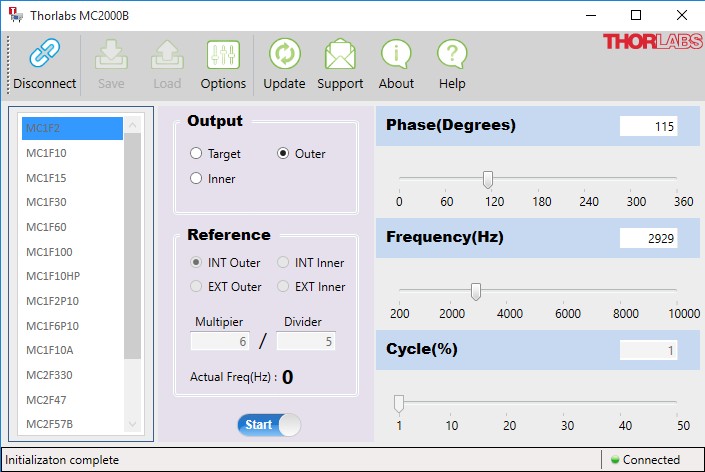Viewport: 705px width, 472px height.
Task: Minimize the Thorlabs MC2000B window
Action: tap(591, 15)
